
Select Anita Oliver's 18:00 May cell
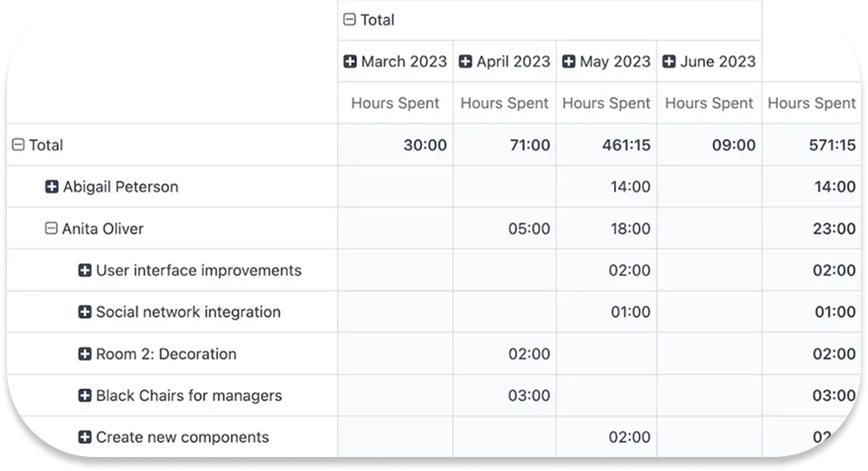click(x=629, y=228)
